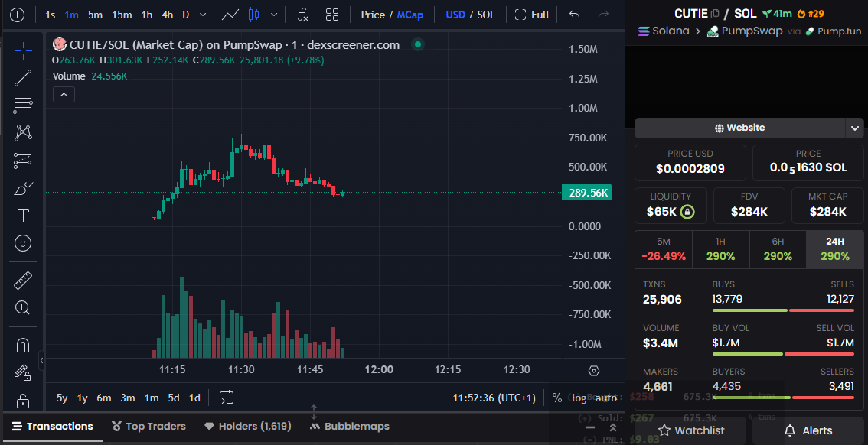Select the Text annotation tool
Viewport: 868px width, 445px height.
[23, 216]
